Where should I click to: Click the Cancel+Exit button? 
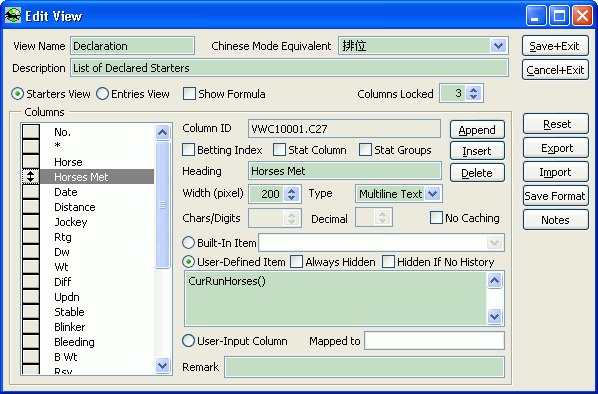[x=555, y=70]
